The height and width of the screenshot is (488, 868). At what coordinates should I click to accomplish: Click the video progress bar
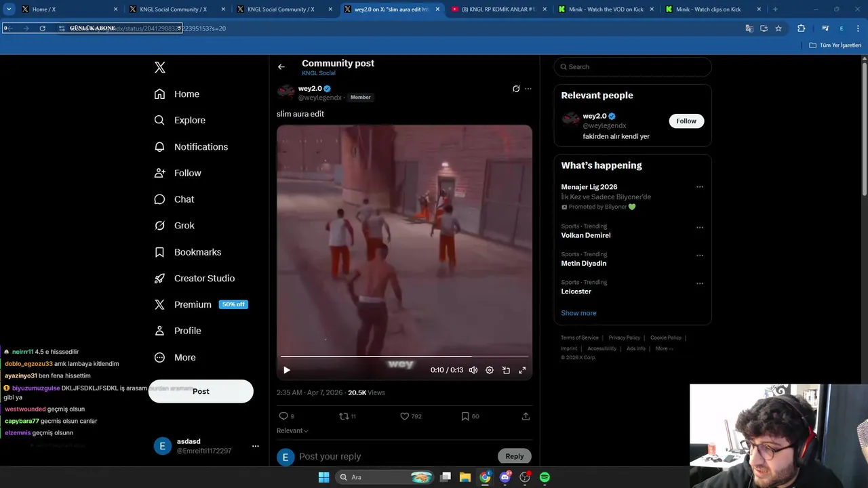pyautogui.click(x=404, y=356)
